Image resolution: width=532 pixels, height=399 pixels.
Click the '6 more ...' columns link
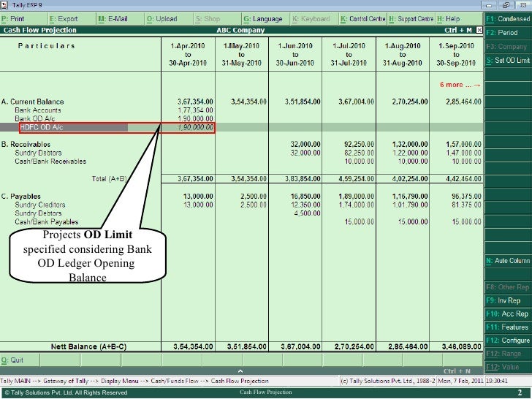[x=460, y=85]
